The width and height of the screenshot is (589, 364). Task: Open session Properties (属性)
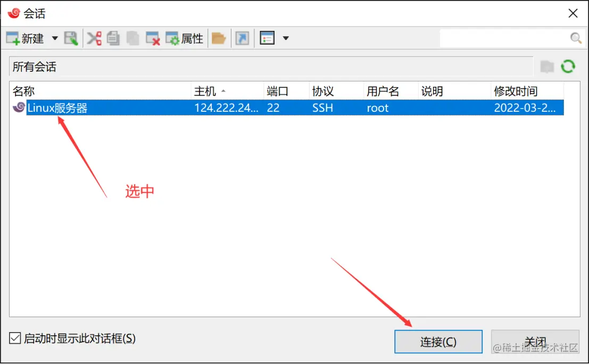[x=185, y=38]
